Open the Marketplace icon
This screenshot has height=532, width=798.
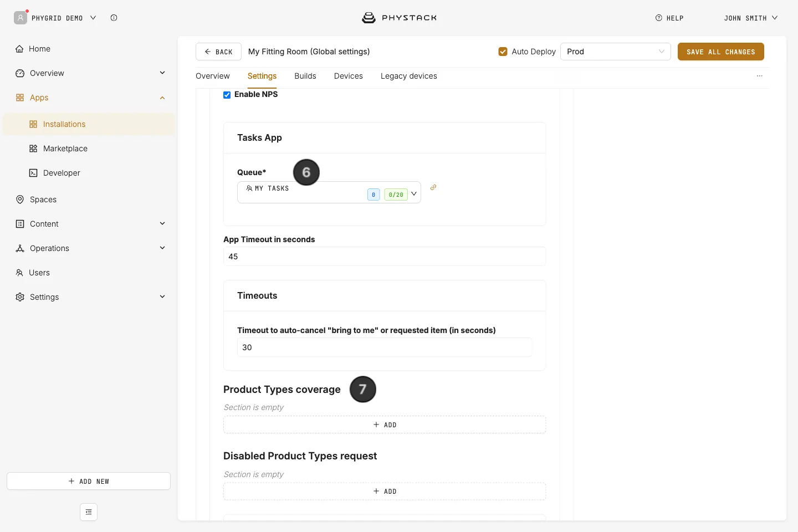(33, 149)
